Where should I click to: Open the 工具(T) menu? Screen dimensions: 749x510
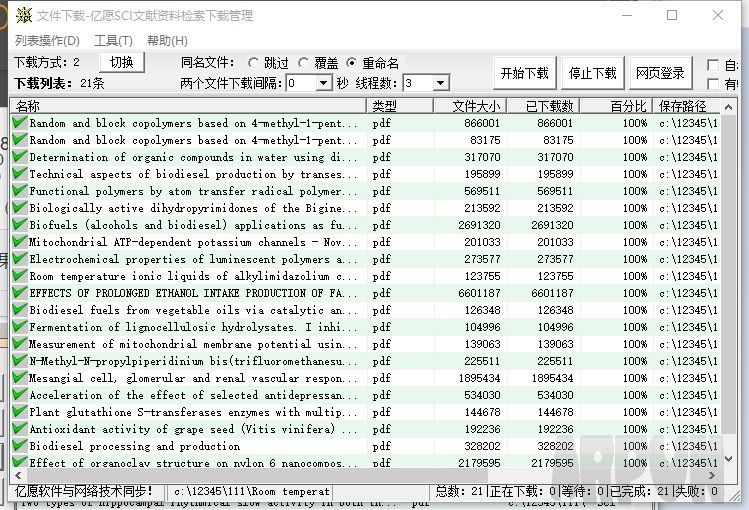[x=113, y=41]
